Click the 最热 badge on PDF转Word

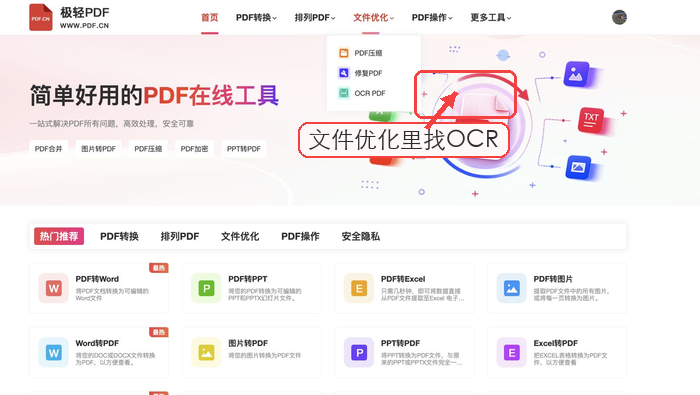point(158,268)
